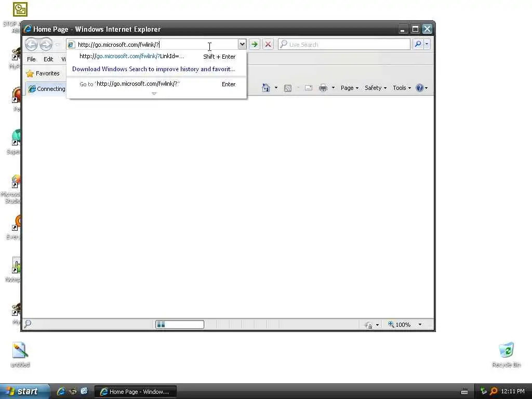Click the Help question mark icon
The width and height of the screenshot is (532, 399).
click(420, 88)
